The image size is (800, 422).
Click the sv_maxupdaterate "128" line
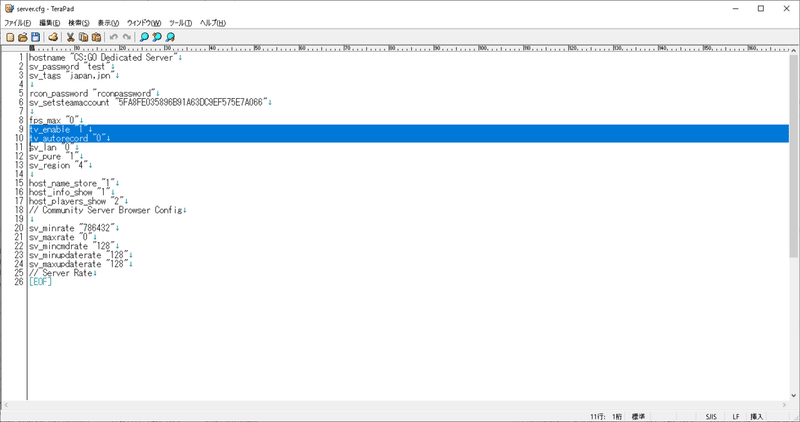[x=79, y=264]
